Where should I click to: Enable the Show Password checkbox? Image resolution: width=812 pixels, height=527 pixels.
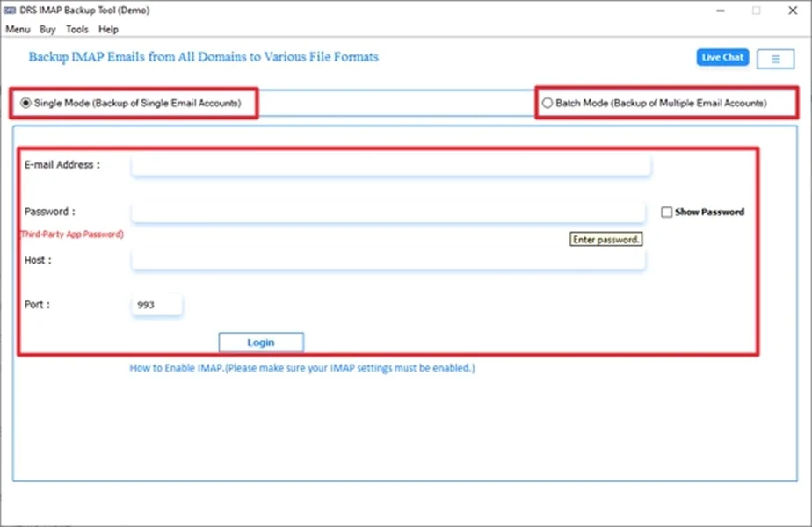pos(665,211)
